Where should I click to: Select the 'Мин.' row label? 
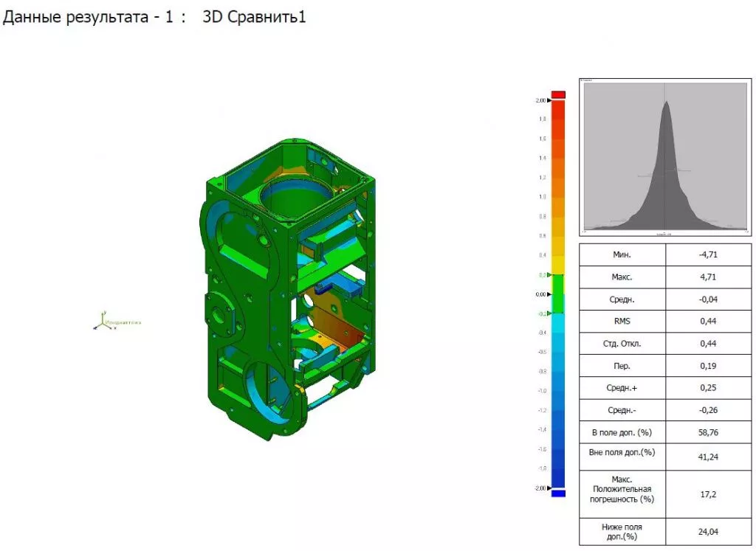[622, 254]
